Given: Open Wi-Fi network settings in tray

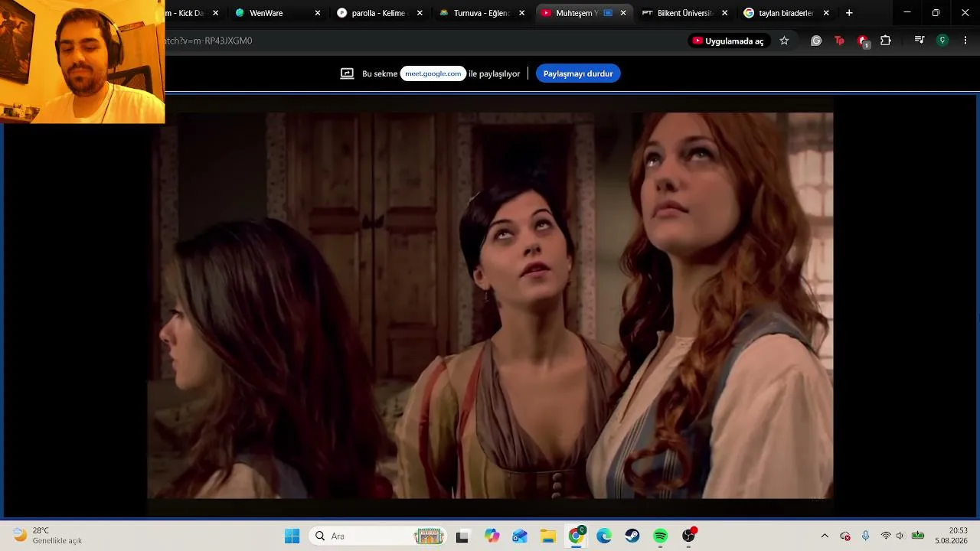Looking at the screenshot, I should pyautogui.click(x=886, y=536).
